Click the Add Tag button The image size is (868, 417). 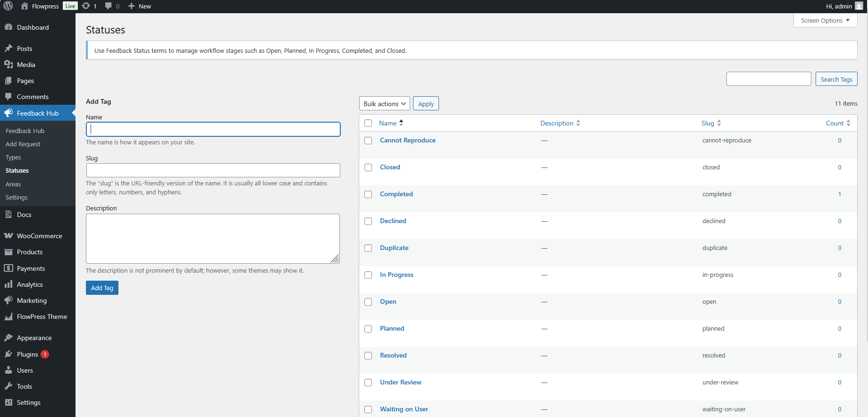(x=102, y=288)
